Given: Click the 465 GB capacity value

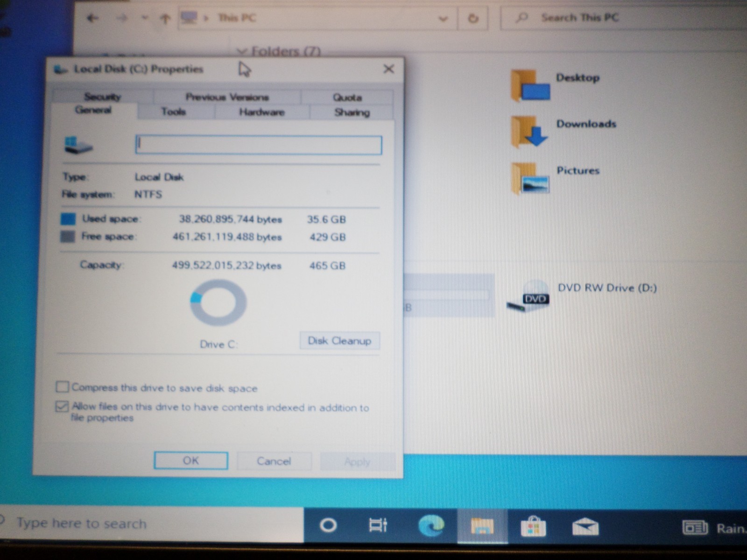Looking at the screenshot, I should click(327, 266).
